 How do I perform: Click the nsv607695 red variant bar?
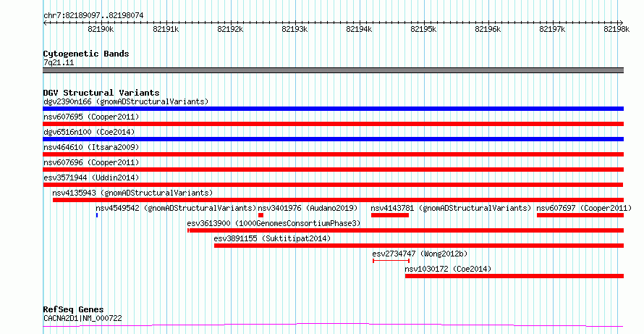coord(333,124)
